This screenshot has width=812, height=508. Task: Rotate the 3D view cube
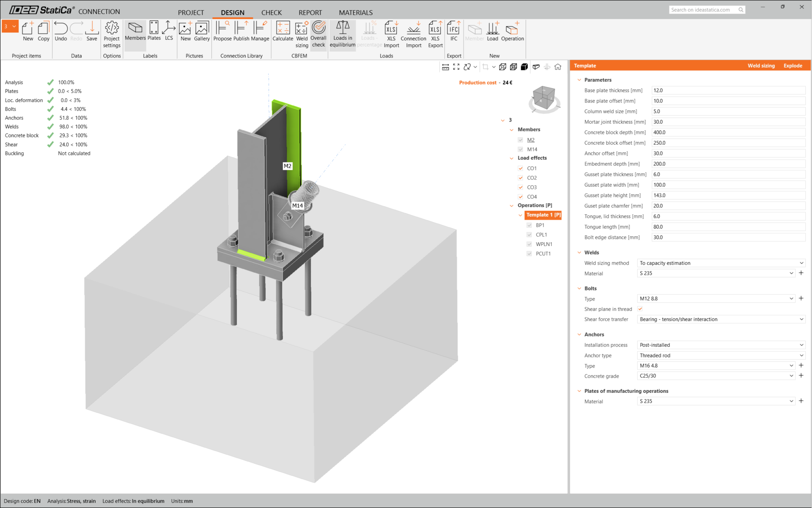[x=544, y=98]
